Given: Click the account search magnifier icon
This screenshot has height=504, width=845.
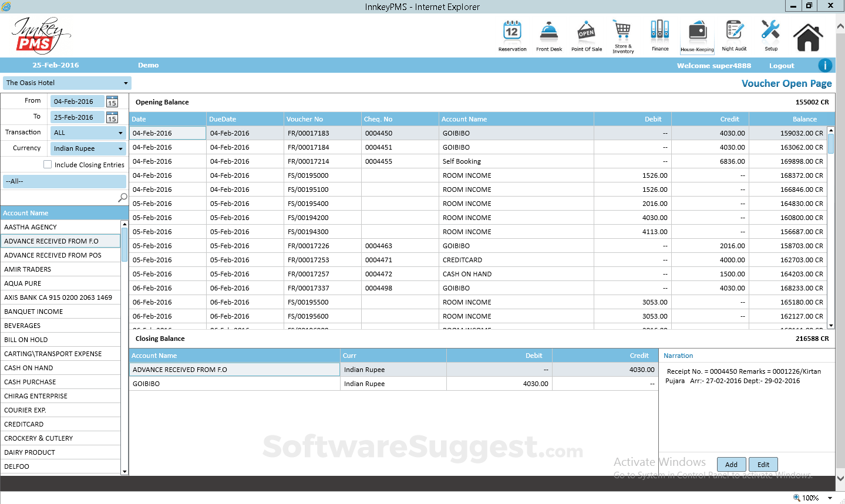Looking at the screenshot, I should pyautogui.click(x=122, y=198).
